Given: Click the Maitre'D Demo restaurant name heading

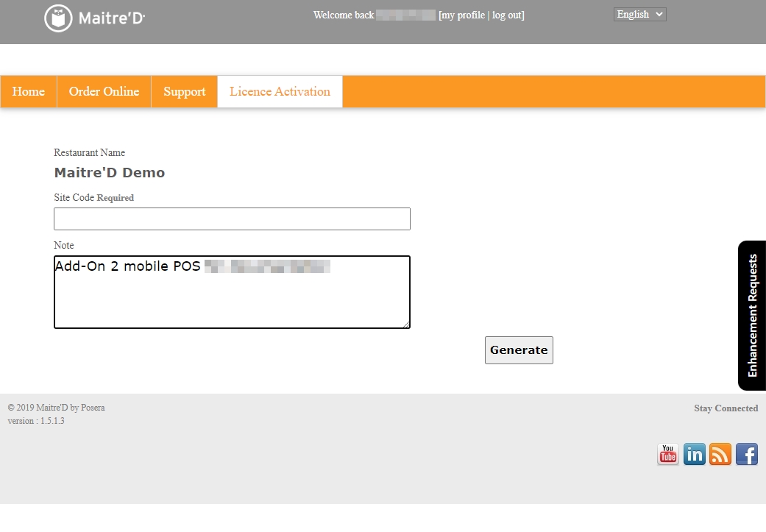Looking at the screenshot, I should [110, 173].
